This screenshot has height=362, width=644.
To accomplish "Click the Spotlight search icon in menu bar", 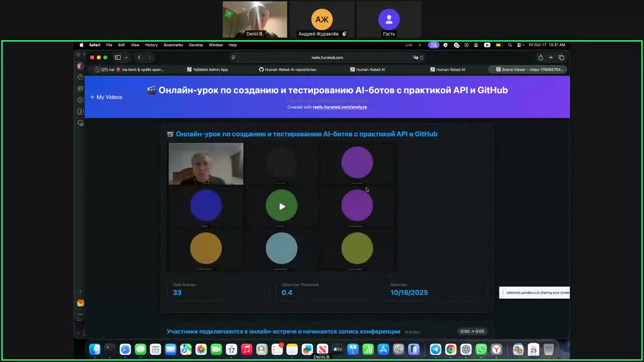I will [x=510, y=45].
